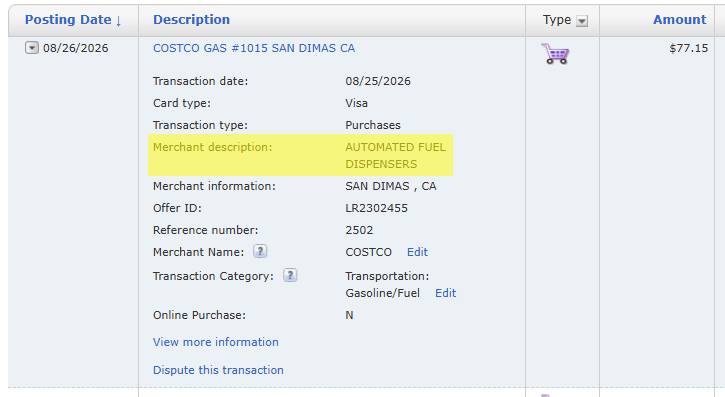Sort by Description column header
Image resolution: width=725 pixels, height=397 pixels.
pyautogui.click(x=191, y=19)
